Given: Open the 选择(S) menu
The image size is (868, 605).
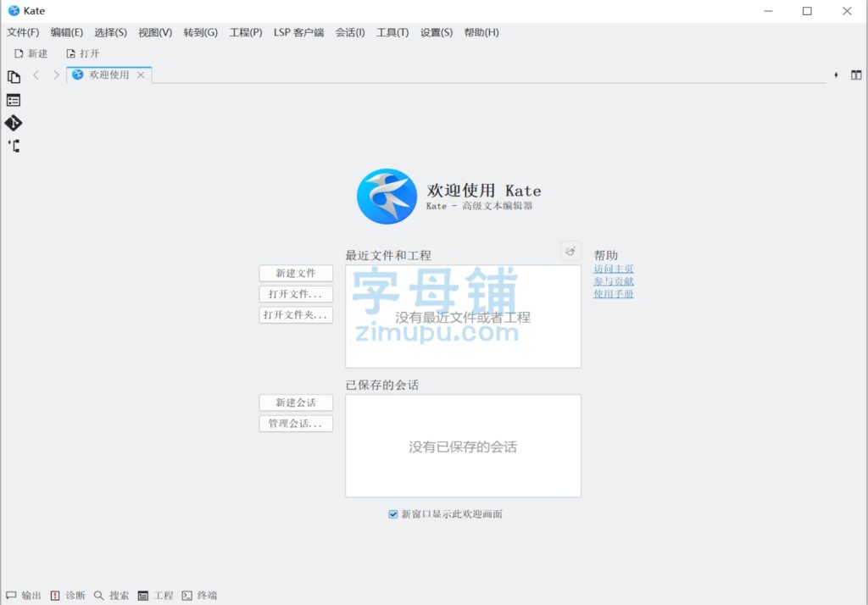Looking at the screenshot, I should pyautogui.click(x=110, y=32).
